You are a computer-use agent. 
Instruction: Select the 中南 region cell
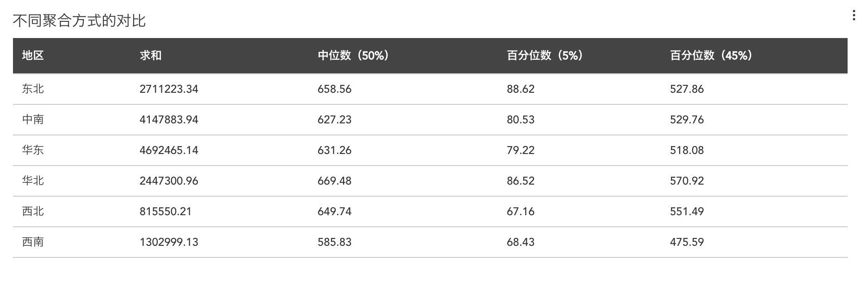[x=33, y=120]
